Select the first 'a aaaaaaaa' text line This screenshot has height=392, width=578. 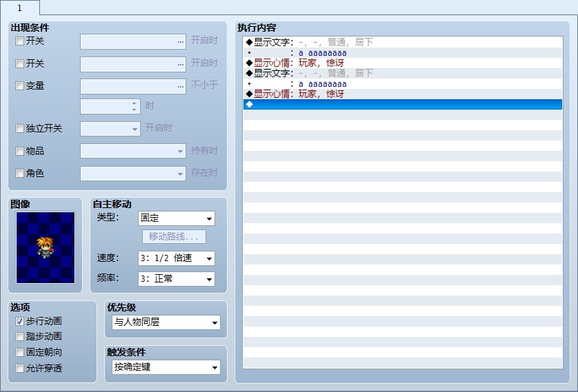coord(403,52)
